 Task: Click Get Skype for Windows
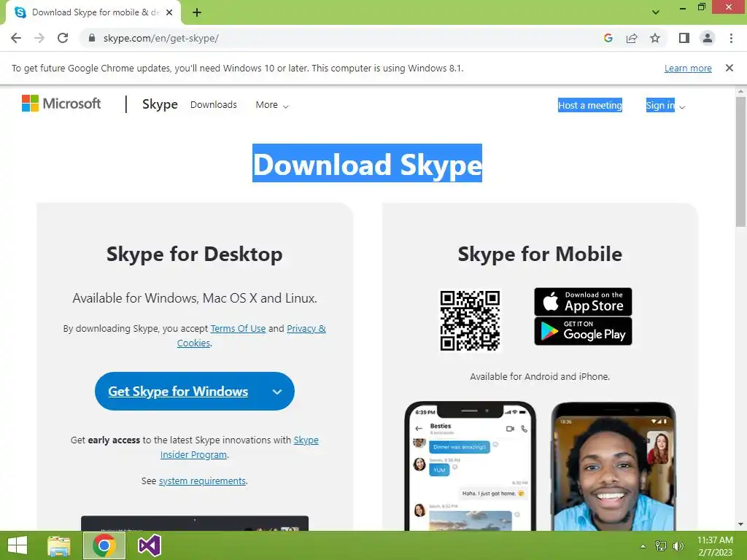tap(178, 392)
